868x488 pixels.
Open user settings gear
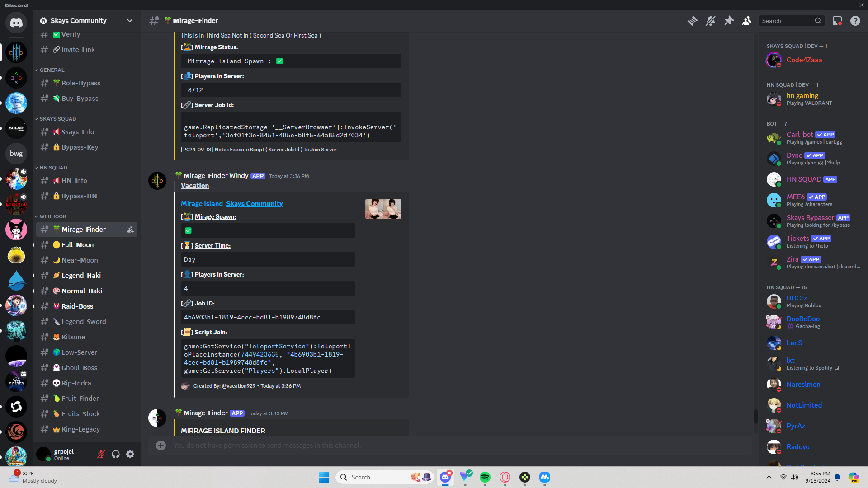click(130, 454)
